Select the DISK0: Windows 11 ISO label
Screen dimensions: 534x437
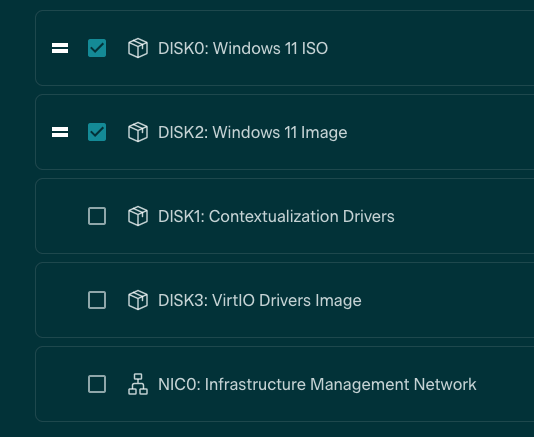tap(243, 48)
